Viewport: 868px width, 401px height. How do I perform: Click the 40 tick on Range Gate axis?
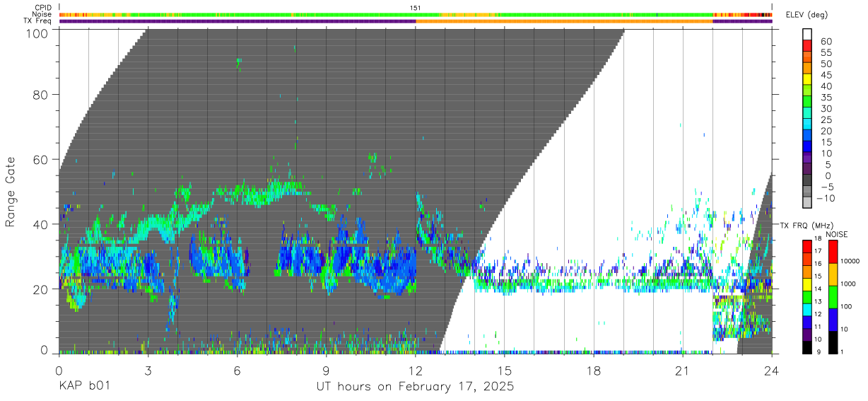click(x=40, y=224)
